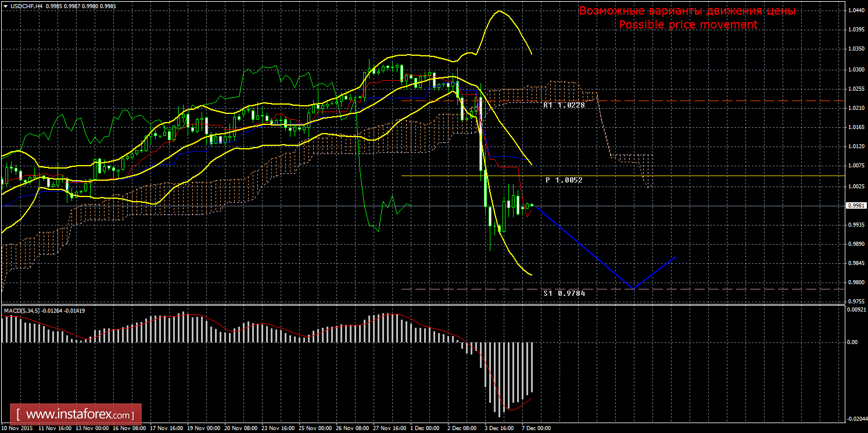Click the 1 Dec 00:00 time label
The height and width of the screenshot is (433, 868).
[x=424, y=428]
